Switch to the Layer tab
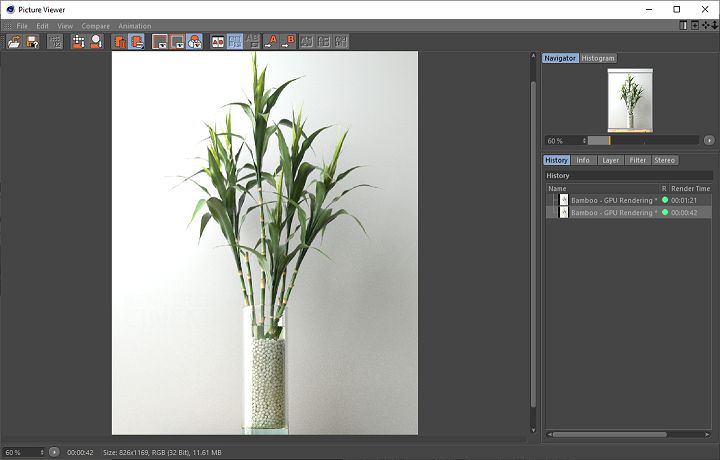The image size is (720, 460). [x=610, y=160]
